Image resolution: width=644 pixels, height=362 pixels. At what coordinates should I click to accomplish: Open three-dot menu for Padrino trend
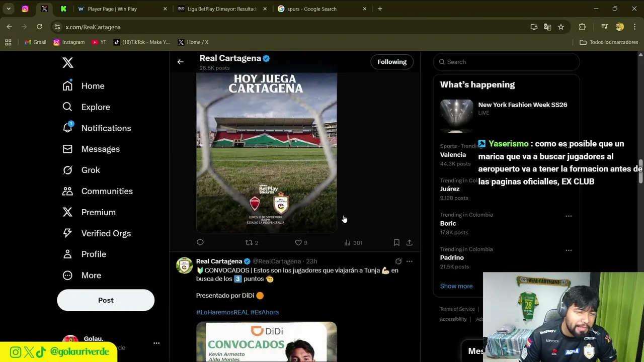[569, 250]
